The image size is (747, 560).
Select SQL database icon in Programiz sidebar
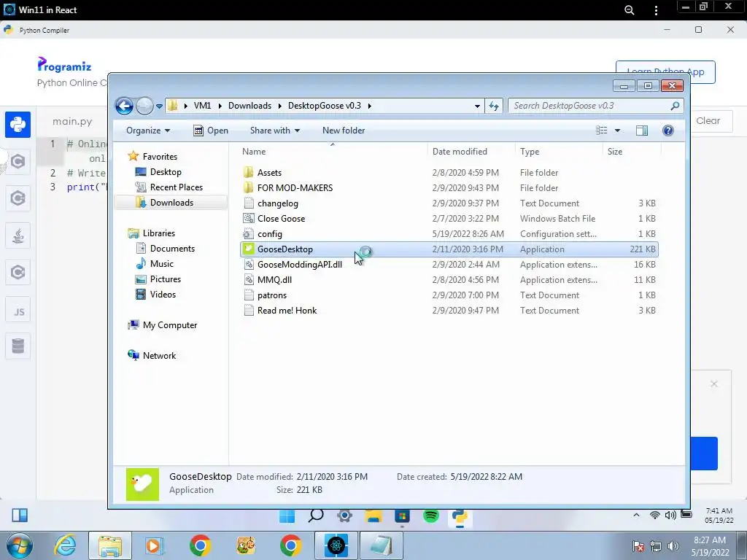[x=18, y=346]
